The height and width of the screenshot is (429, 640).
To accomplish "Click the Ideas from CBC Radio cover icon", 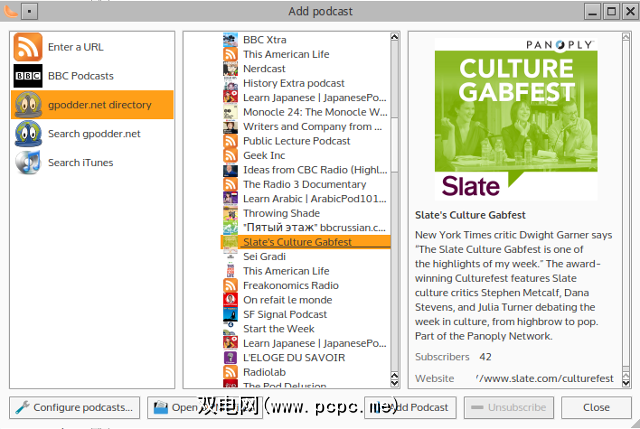I will (x=230, y=170).
